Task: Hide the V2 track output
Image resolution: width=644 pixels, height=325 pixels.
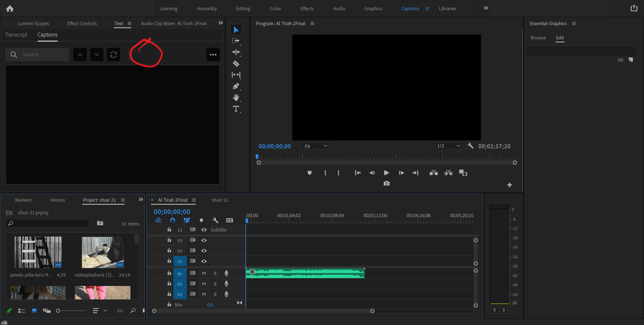Action: (204, 251)
